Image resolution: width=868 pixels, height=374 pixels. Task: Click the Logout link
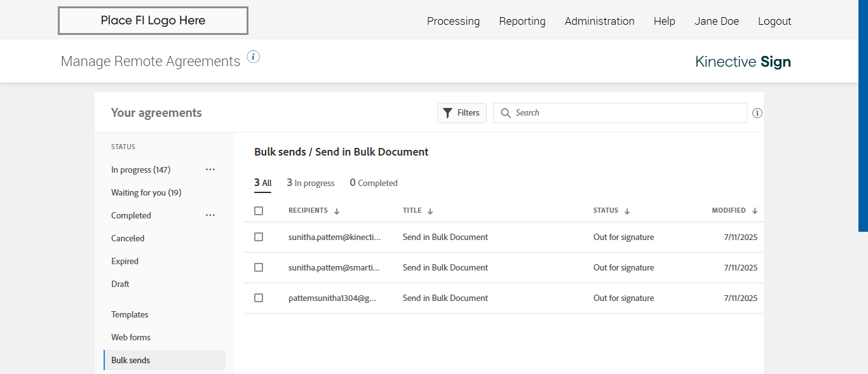click(x=774, y=21)
